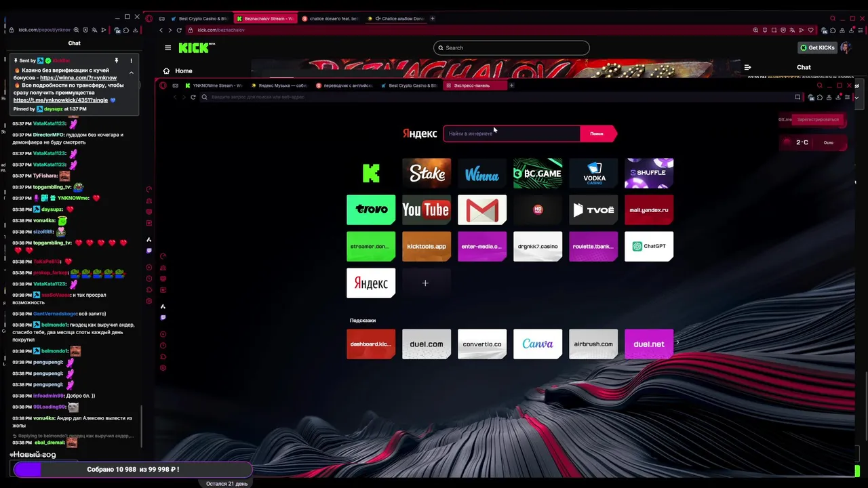Click the donation goal progress bar

coord(133,469)
